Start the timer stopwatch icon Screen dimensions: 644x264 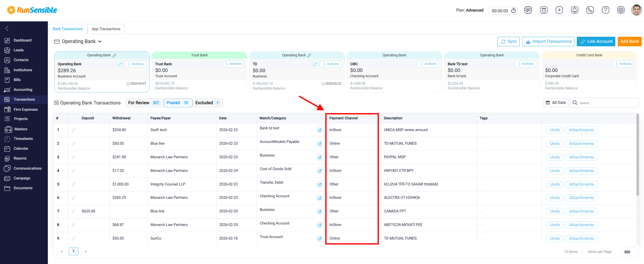coord(514,11)
